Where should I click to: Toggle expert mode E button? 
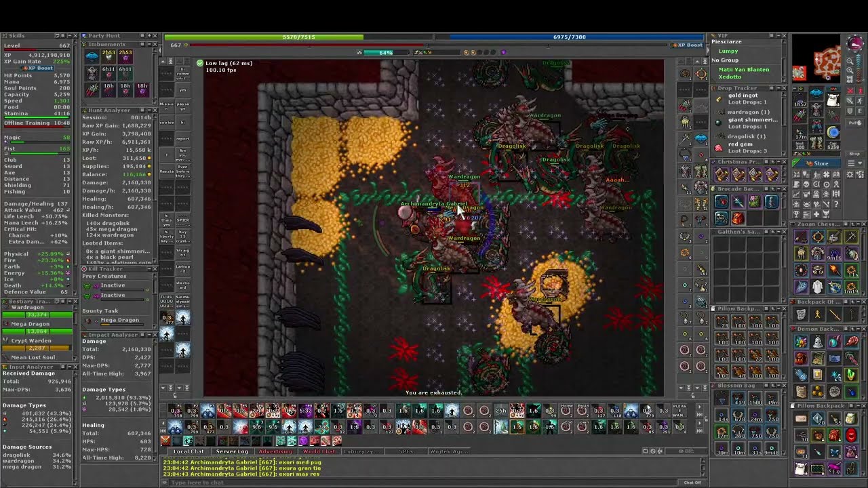pyautogui.click(x=860, y=111)
